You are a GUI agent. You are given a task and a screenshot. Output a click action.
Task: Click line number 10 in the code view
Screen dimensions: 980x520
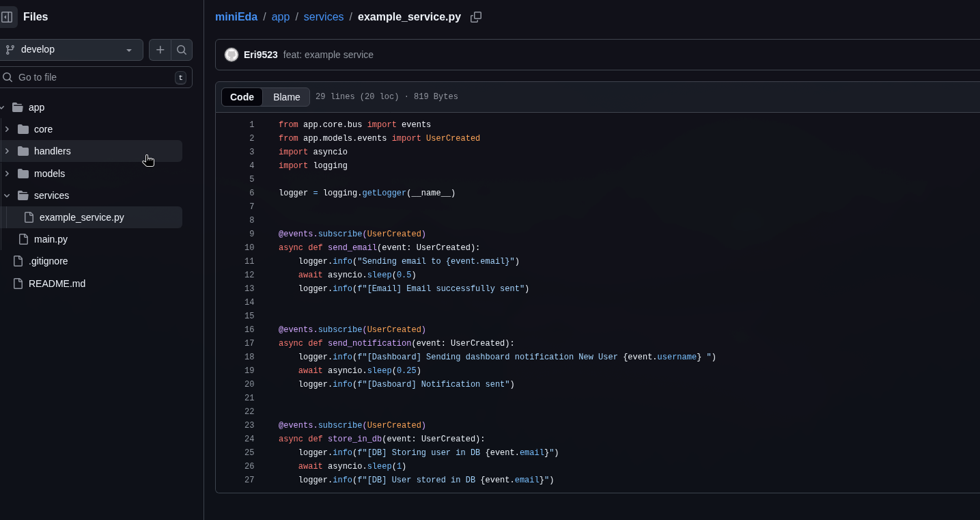click(249, 247)
